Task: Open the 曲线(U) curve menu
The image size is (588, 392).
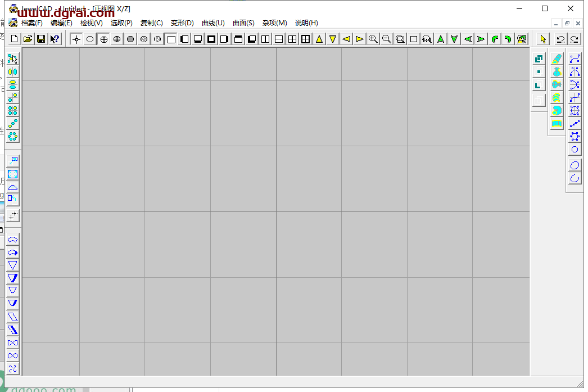Action: click(214, 23)
